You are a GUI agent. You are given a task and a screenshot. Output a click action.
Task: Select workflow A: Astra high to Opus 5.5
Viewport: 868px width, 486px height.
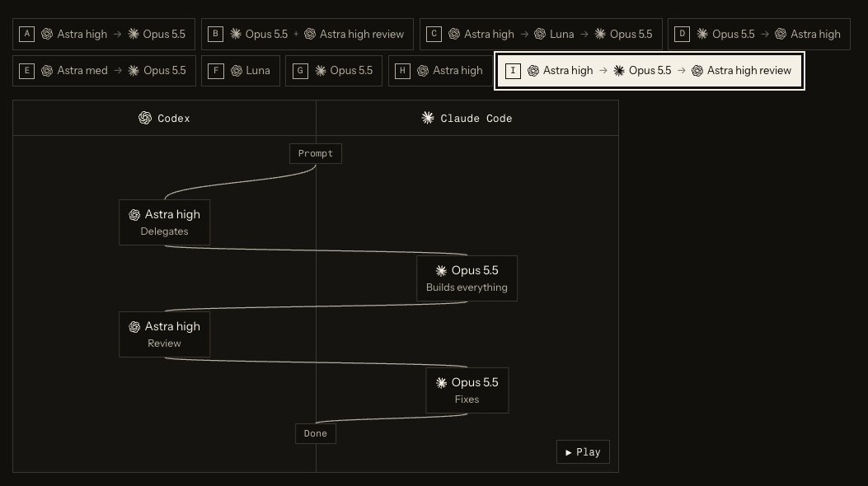pyautogui.click(x=104, y=35)
